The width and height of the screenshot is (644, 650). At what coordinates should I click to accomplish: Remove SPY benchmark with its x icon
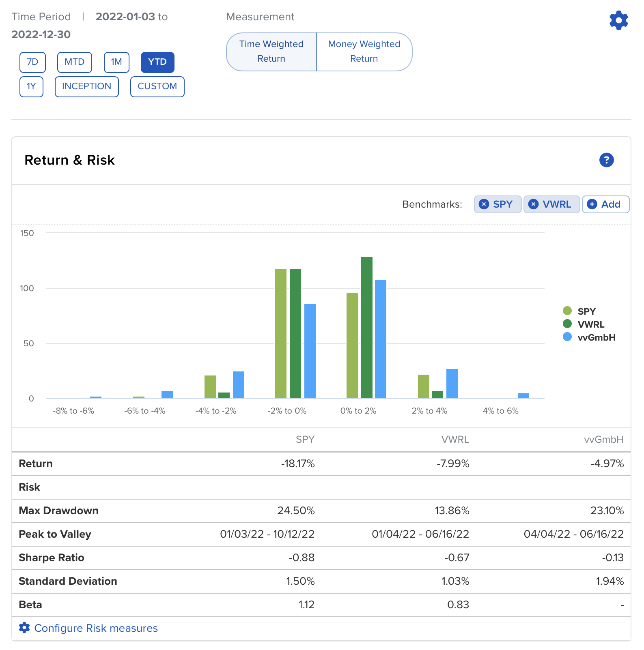pos(484,204)
